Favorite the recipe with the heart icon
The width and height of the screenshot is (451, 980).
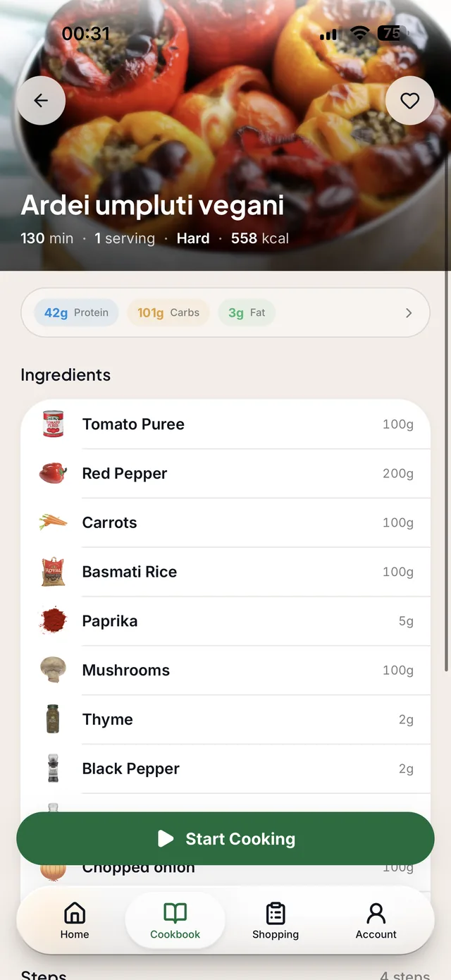(410, 101)
